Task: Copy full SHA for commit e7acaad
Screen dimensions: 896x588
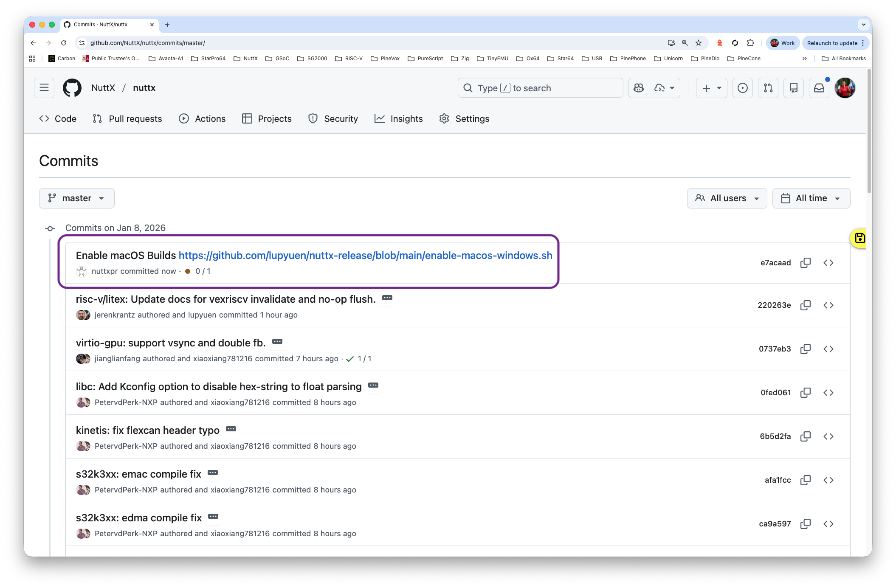Action: pos(805,263)
